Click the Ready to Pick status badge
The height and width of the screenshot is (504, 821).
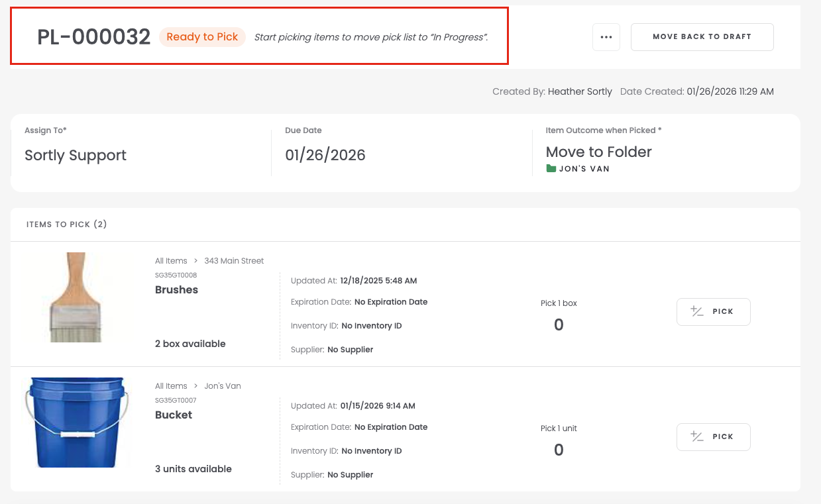click(202, 37)
